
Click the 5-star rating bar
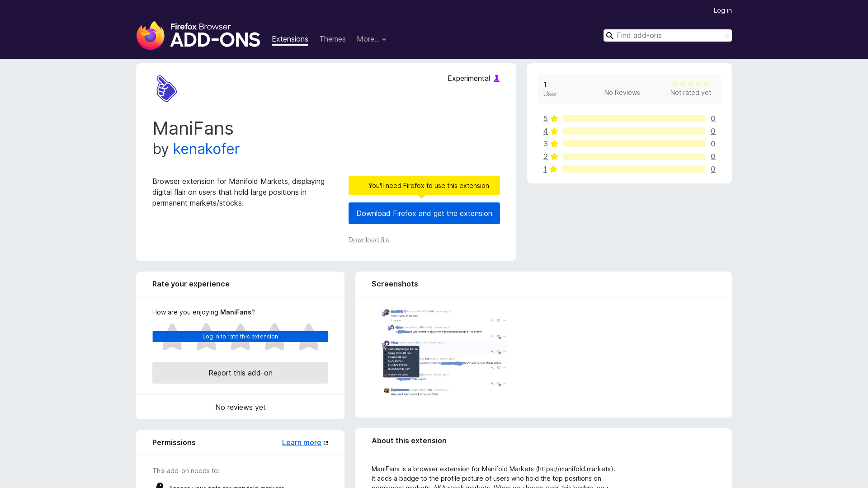(x=634, y=118)
